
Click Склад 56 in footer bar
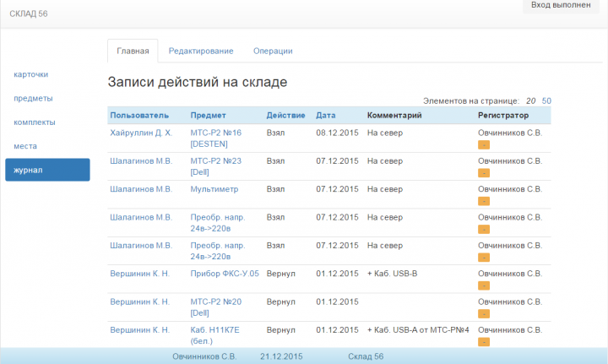click(x=366, y=356)
